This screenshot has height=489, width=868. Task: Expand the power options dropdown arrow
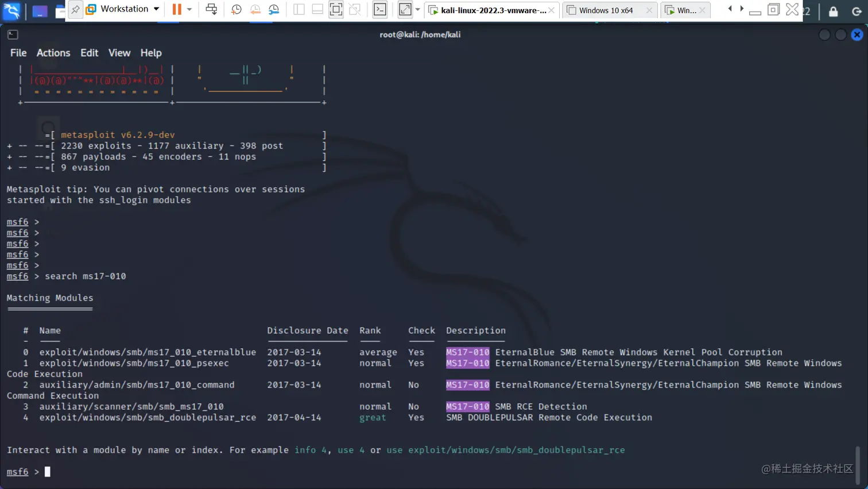click(x=189, y=10)
